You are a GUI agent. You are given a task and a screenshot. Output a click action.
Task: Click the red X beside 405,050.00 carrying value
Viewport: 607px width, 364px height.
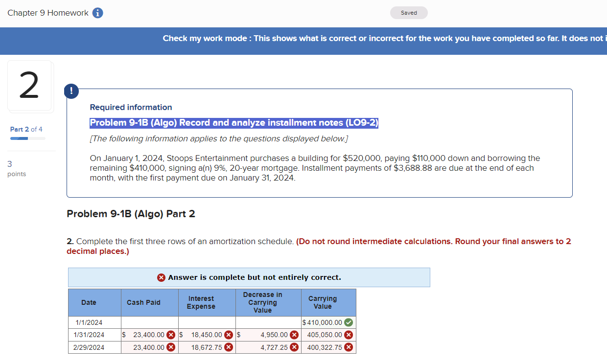click(349, 335)
